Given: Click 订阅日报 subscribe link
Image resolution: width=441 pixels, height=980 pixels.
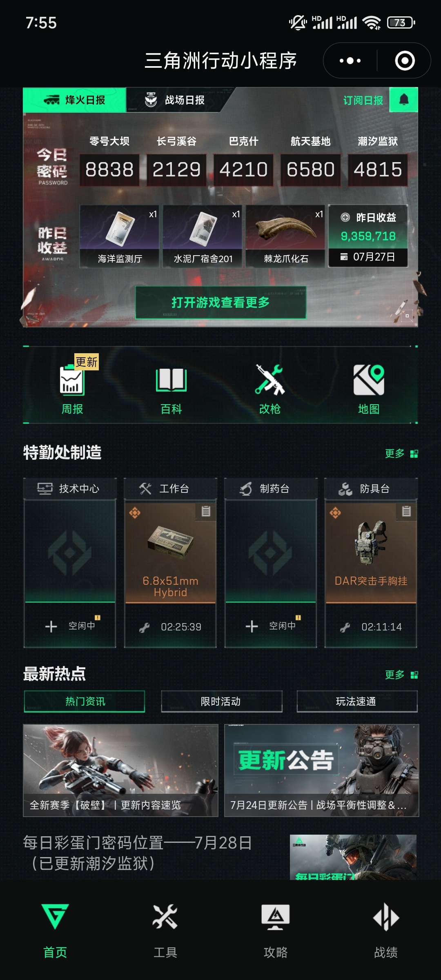Looking at the screenshot, I should [363, 100].
